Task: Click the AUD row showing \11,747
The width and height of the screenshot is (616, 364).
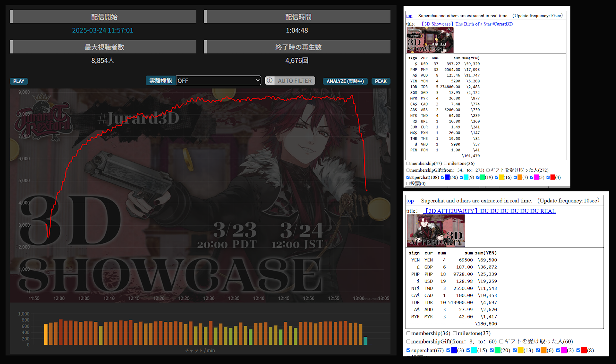Action: pos(444,75)
